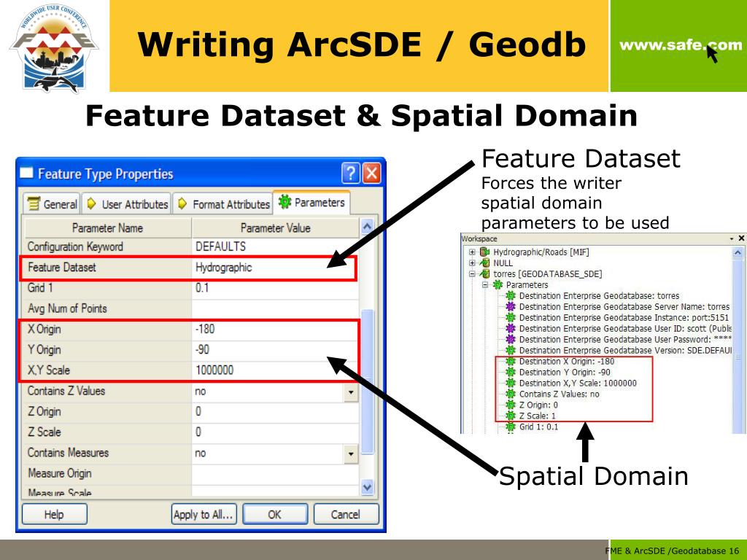
Task: Select 'Destination X,Y Scale: 1000000' tree item
Action: (578, 384)
